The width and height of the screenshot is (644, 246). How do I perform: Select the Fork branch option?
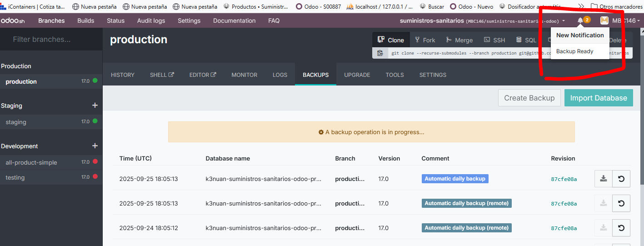[x=424, y=40]
